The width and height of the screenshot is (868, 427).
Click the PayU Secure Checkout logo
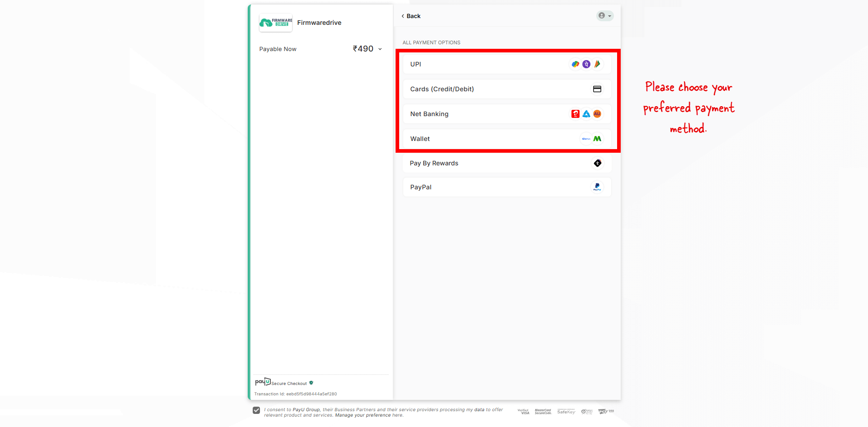click(263, 382)
